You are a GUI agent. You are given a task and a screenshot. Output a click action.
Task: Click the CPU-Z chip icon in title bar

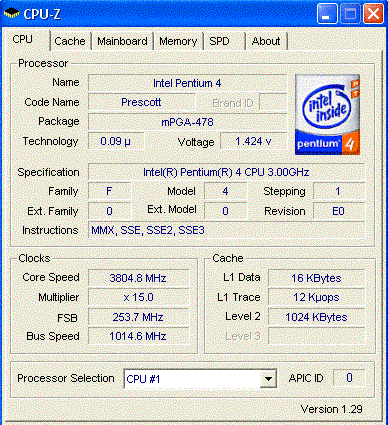12,14
